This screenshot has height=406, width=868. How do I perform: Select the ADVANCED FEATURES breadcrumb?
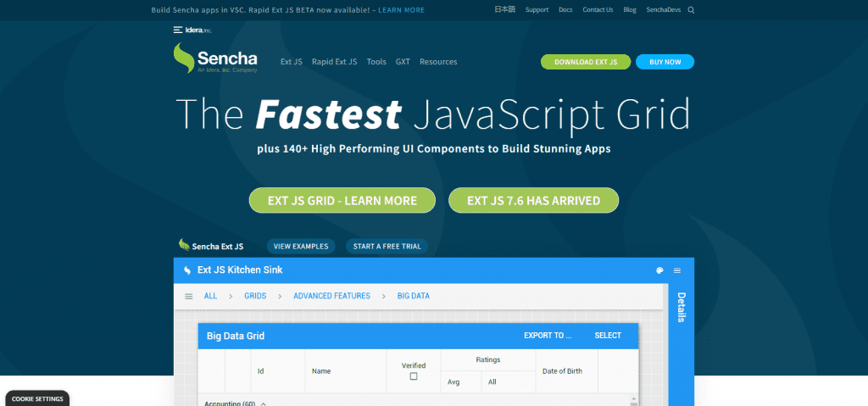tap(331, 297)
